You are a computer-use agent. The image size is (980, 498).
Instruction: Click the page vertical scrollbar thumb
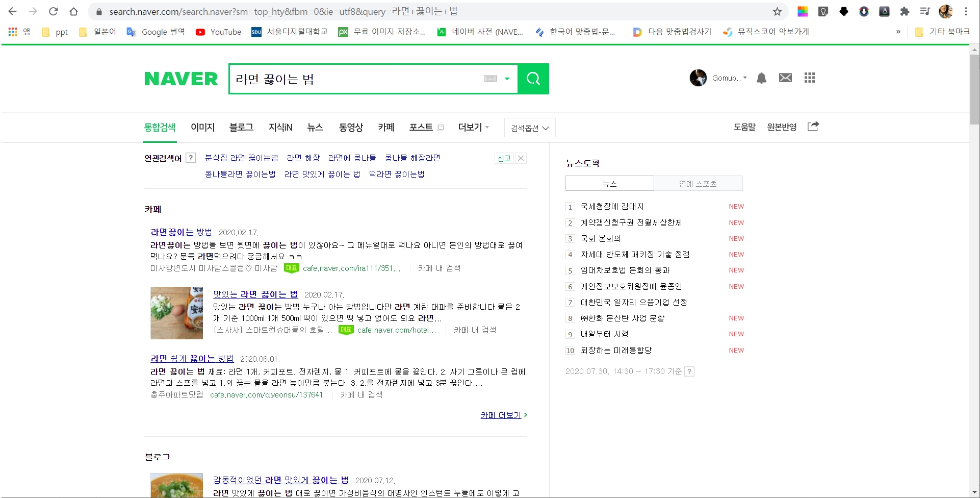tap(974, 89)
